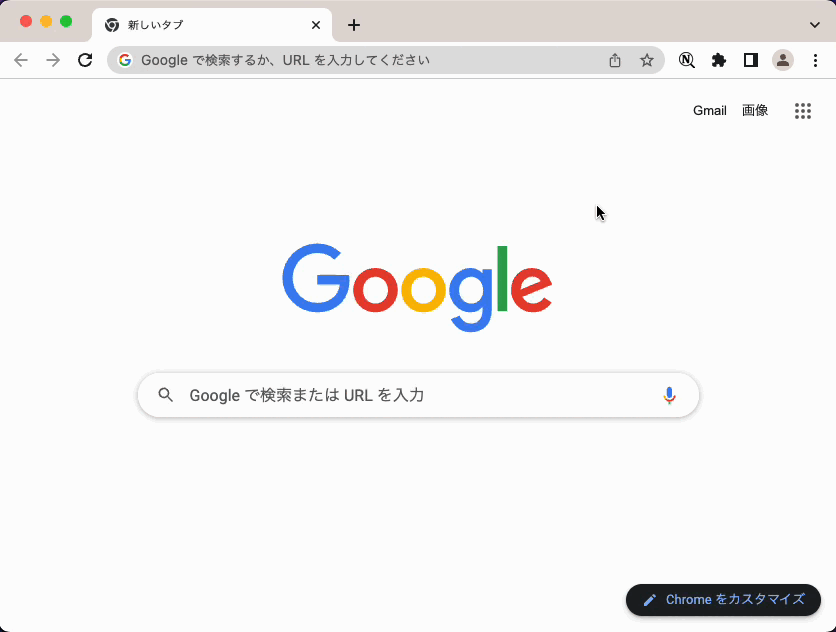
Task: Open the Notion search extension icon
Action: (x=687, y=60)
